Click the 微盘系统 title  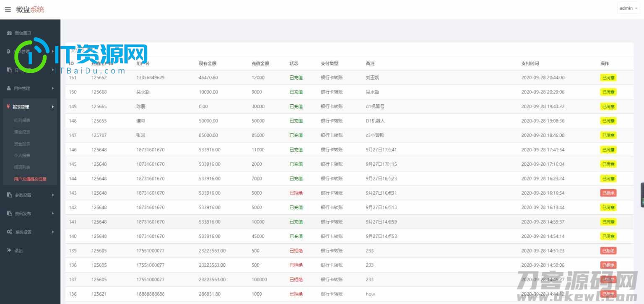click(30, 9)
